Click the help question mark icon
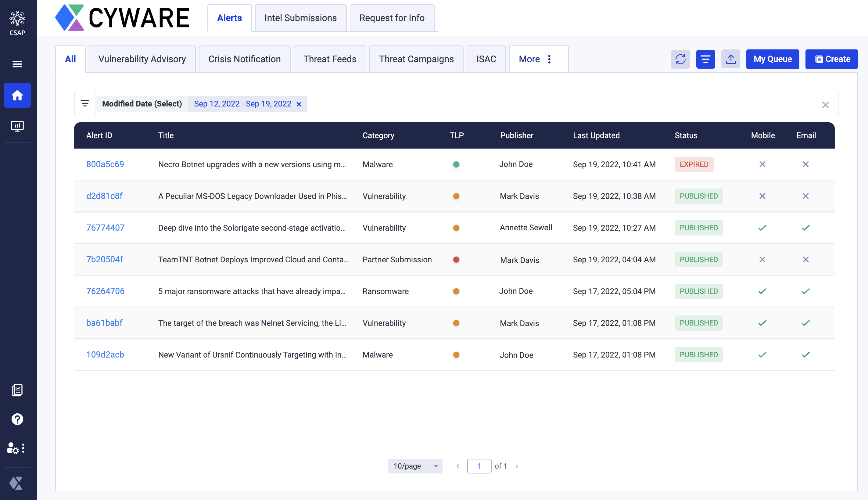 (17, 419)
